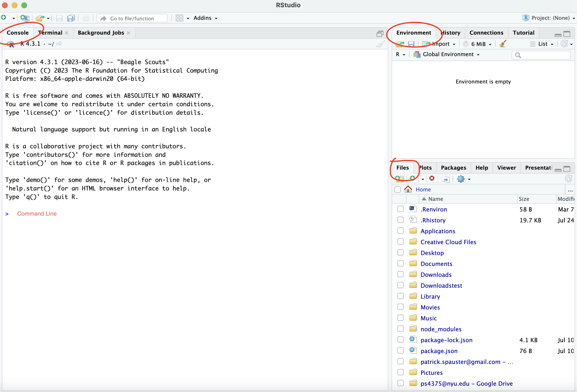Screen dimensions: 577x392
Task: Select the checkbox beside package.json
Action: point(400,350)
